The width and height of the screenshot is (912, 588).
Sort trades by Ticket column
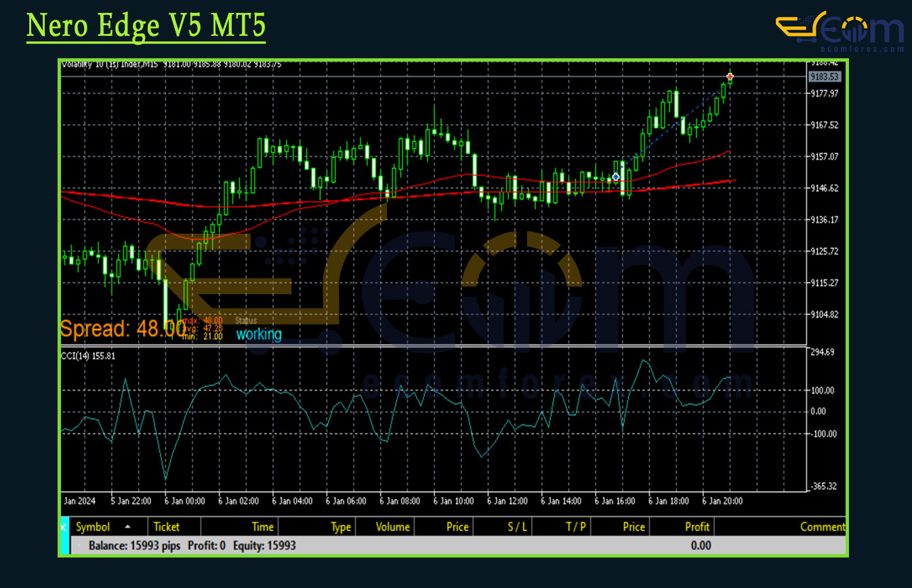167,527
